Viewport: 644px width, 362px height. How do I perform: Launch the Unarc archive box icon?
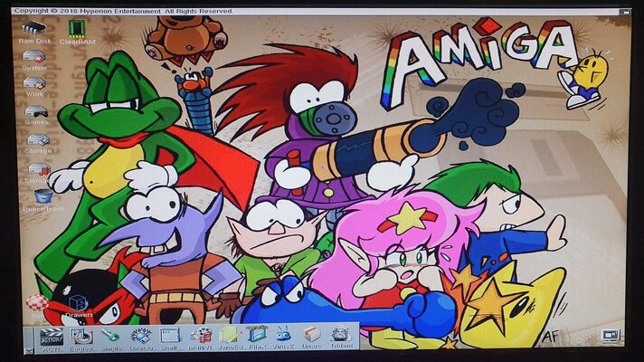click(311, 335)
